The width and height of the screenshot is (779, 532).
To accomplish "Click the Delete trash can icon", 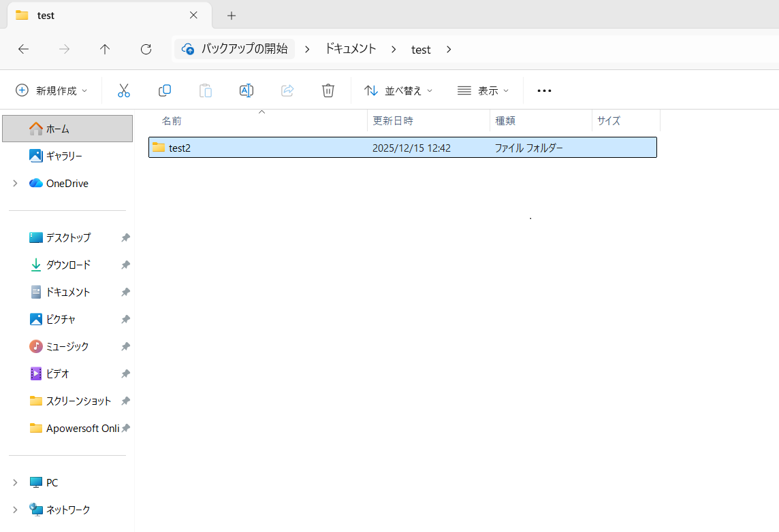I will click(328, 90).
